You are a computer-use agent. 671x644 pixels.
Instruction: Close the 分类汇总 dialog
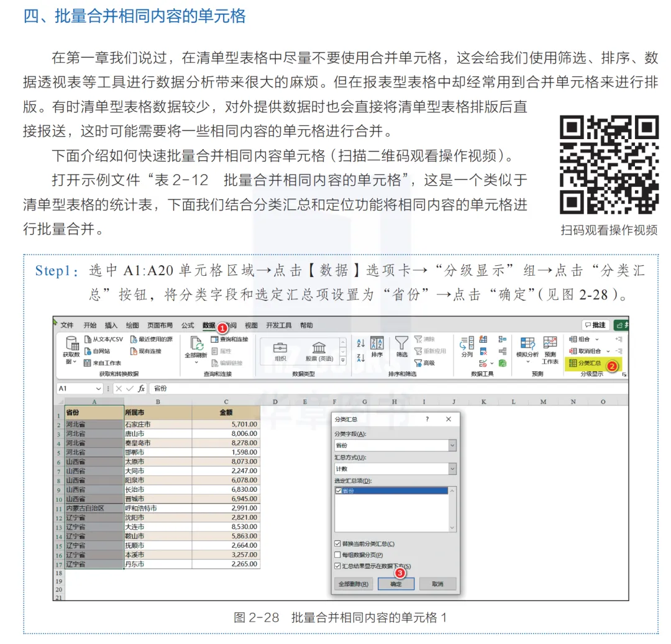point(449,419)
